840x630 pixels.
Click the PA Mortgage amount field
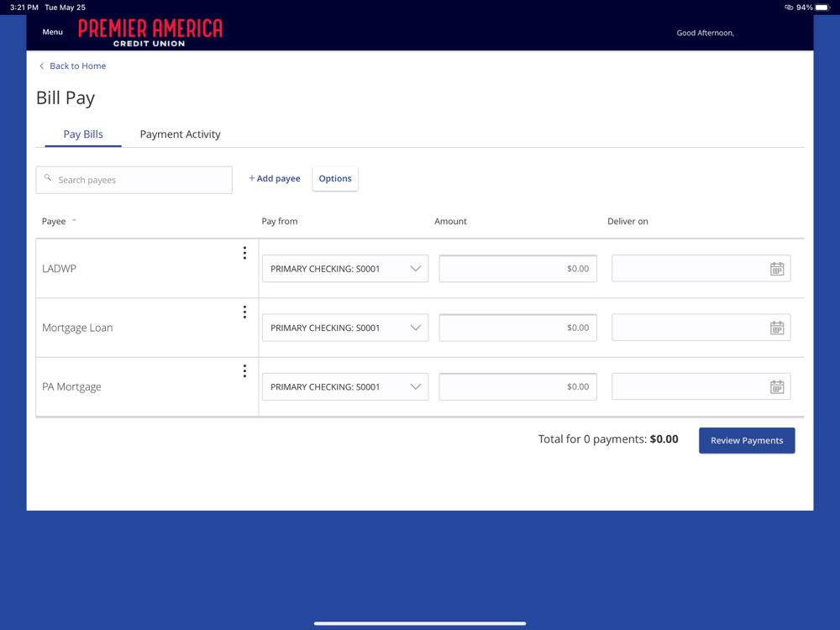(518, 386)
